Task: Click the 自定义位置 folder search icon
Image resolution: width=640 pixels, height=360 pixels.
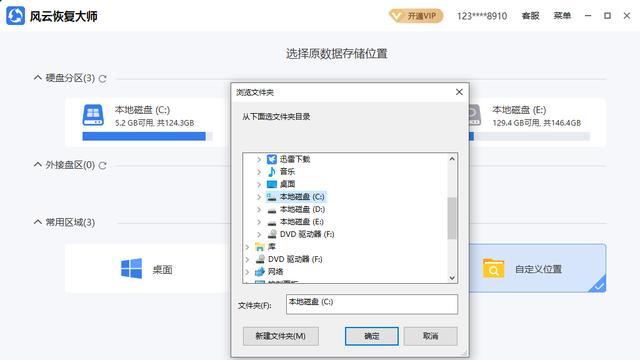Action: (x=493, y=269)
